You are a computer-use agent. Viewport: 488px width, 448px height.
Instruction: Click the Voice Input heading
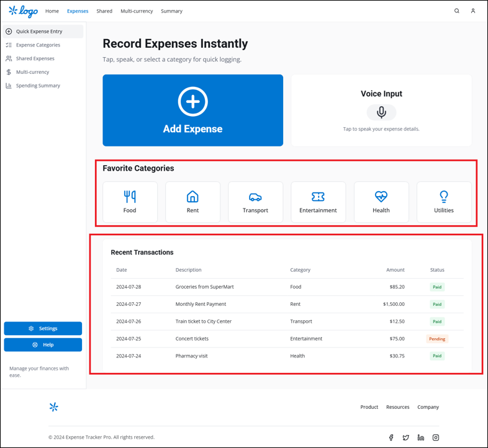pyautogui.click(x=381, y=94)
